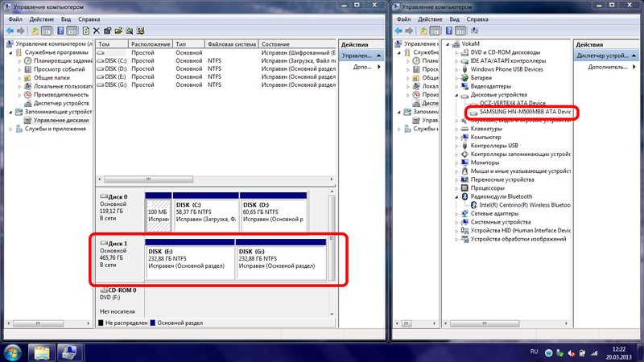The height and width of the screenshot is (362, 644).
Task: Expand Службы и приложения node in Disk Management tree
Action: point(10,129)
